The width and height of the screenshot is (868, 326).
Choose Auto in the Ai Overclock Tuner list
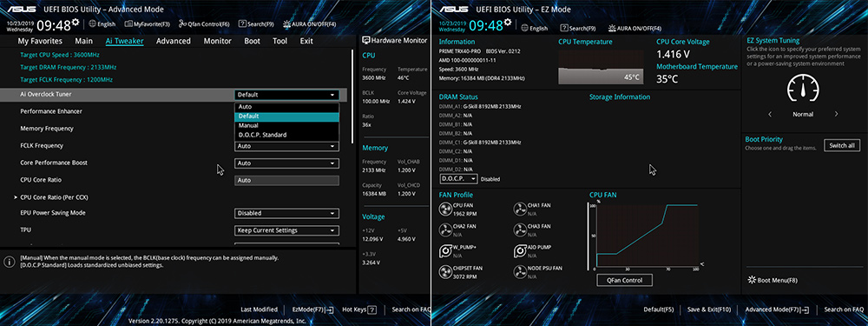[x=286, y=107]
